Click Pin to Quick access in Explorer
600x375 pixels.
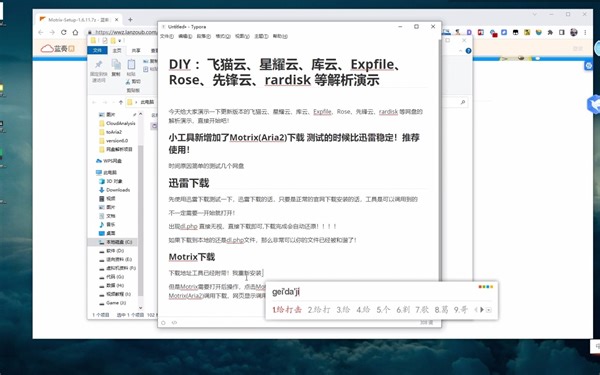click(x=99, y=70)
